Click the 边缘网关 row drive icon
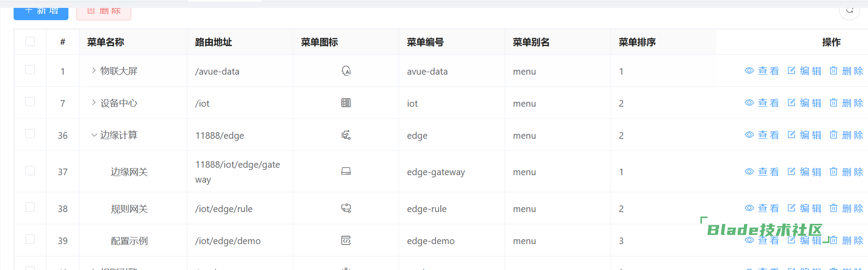The height and width of the screenshot is (270, 868). [x=346, y=172]
